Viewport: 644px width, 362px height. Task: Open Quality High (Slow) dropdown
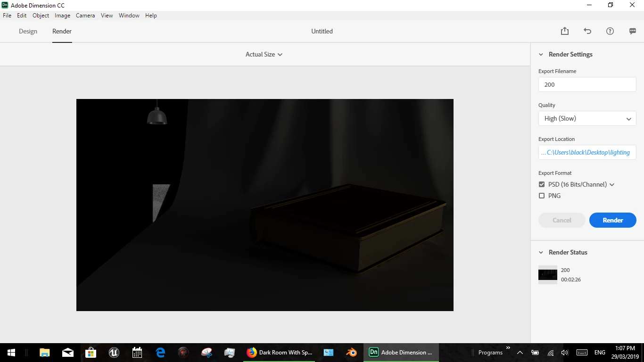(x=587, y=118)
